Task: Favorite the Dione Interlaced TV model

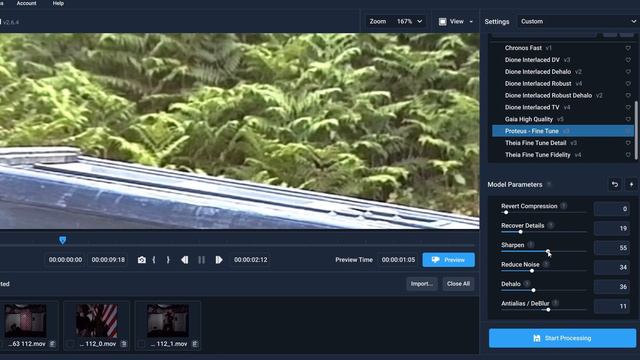Action: [x=628, y=107]
